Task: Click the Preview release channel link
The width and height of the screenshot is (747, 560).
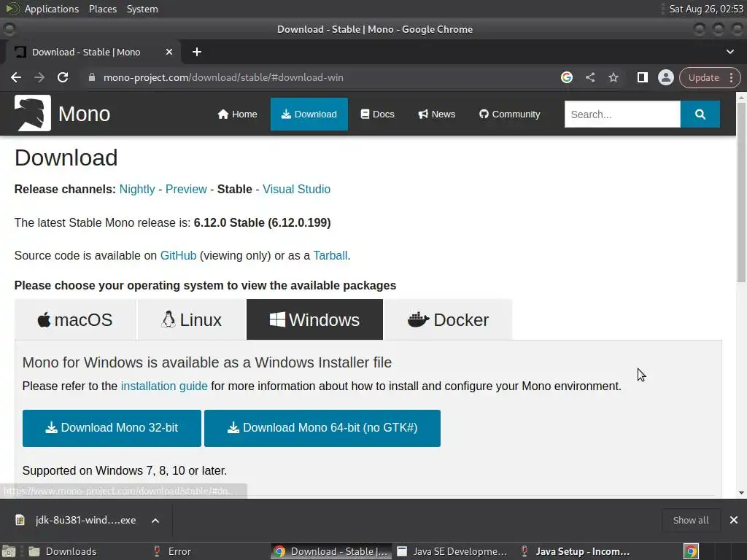Action: click(186, 189)
